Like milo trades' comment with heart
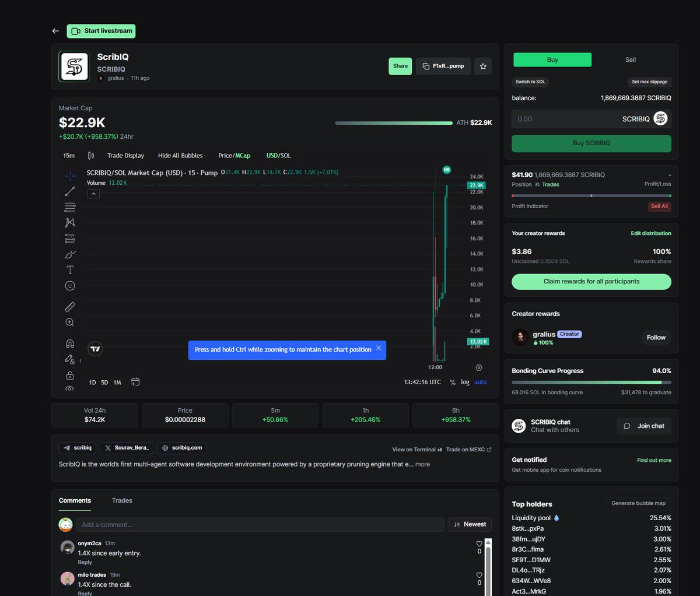 pyautogui.click(x=480, y=575)
